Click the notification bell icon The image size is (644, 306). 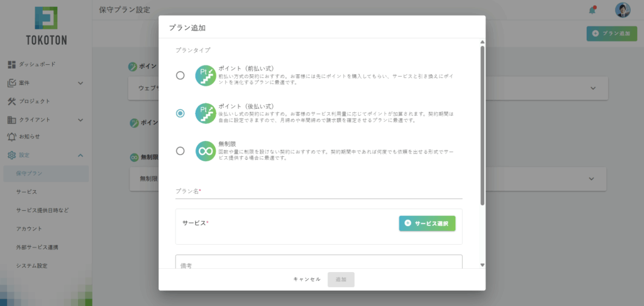pyautogui.click(x=592, y=10)
